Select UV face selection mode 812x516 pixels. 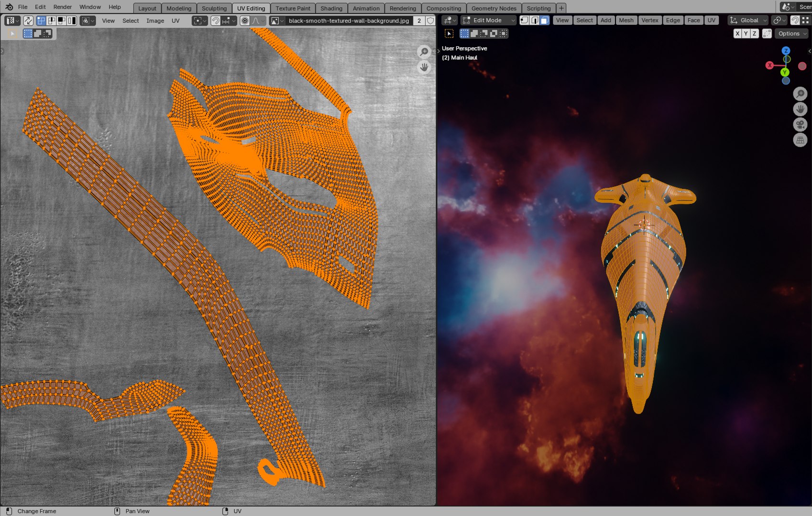click(62, 21)
